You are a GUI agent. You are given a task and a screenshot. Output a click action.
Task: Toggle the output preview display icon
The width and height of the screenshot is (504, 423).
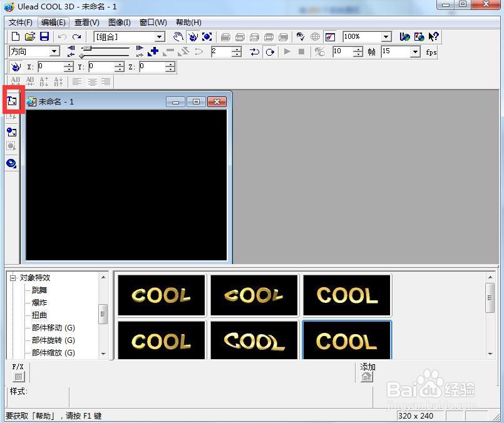330,37
